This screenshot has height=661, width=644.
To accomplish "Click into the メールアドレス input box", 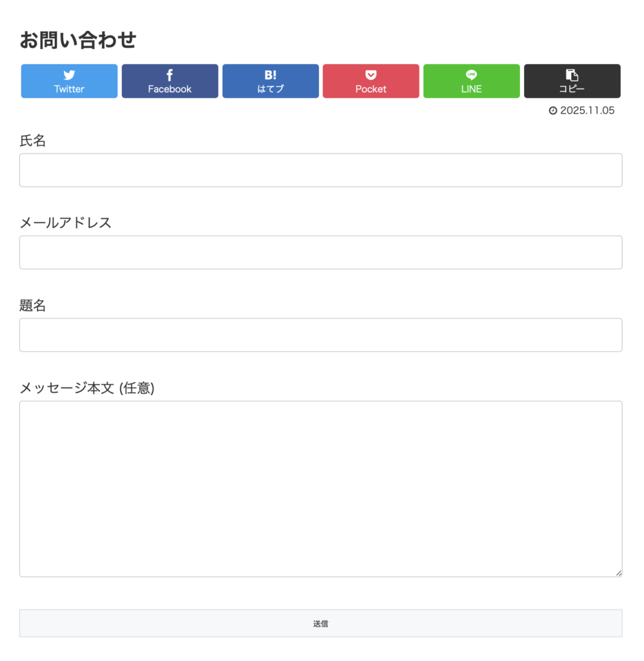I will click(321, 252).
